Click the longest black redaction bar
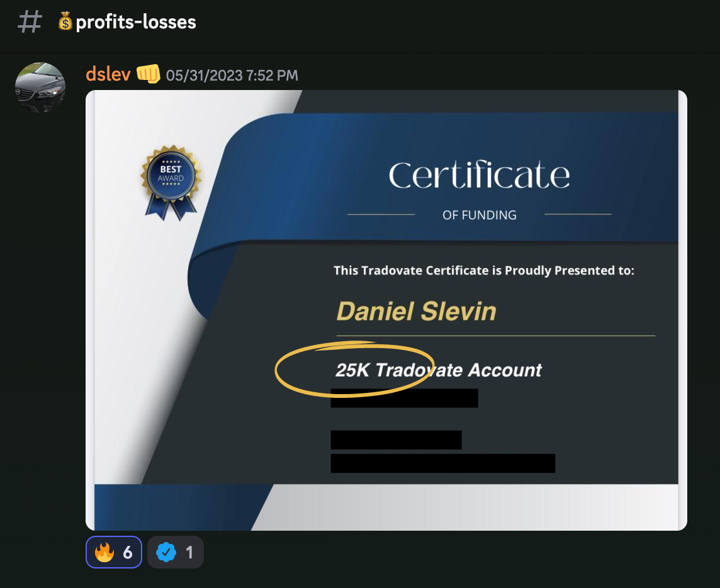The image size is (720, 588). tap(442, 463)
